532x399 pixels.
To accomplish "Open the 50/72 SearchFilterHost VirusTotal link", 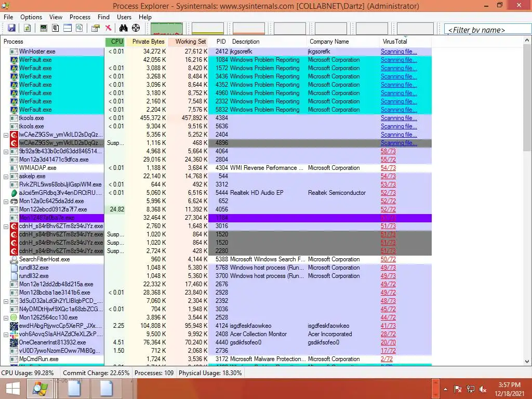I will [x=388, y=259].
